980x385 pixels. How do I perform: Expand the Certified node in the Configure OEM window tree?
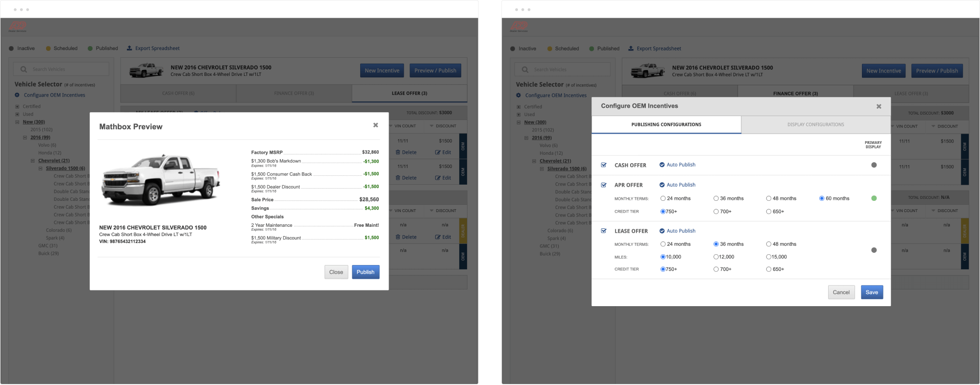(x=518, y=107)
